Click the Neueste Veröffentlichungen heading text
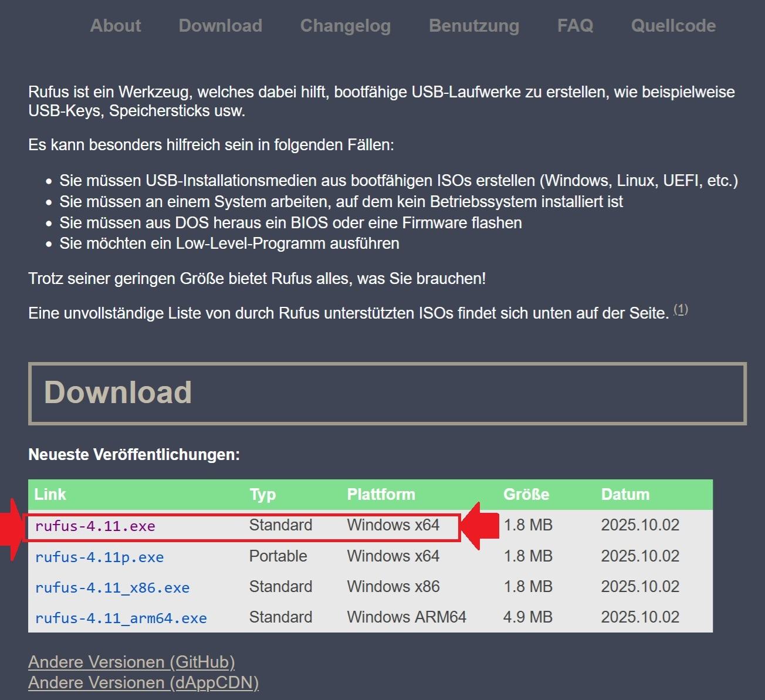 134,455
